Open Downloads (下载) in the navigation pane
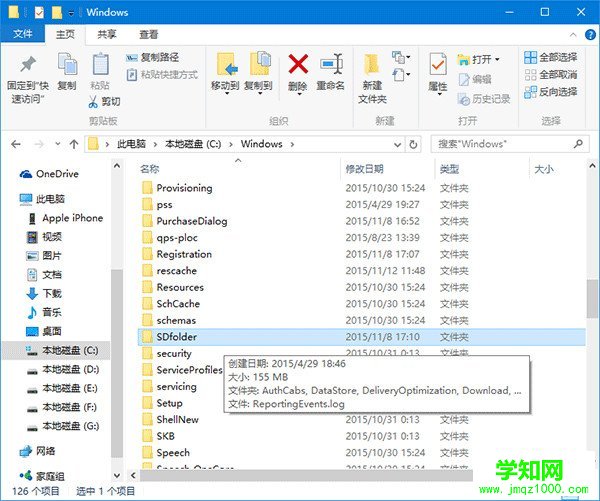600x501 pixels. [x=44, y=294]
